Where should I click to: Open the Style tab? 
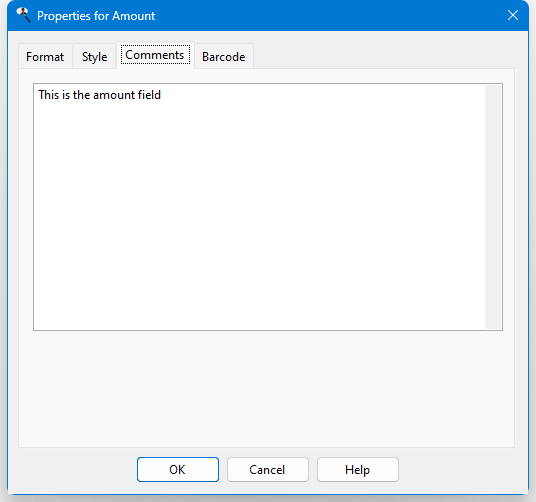coord(94,57)
